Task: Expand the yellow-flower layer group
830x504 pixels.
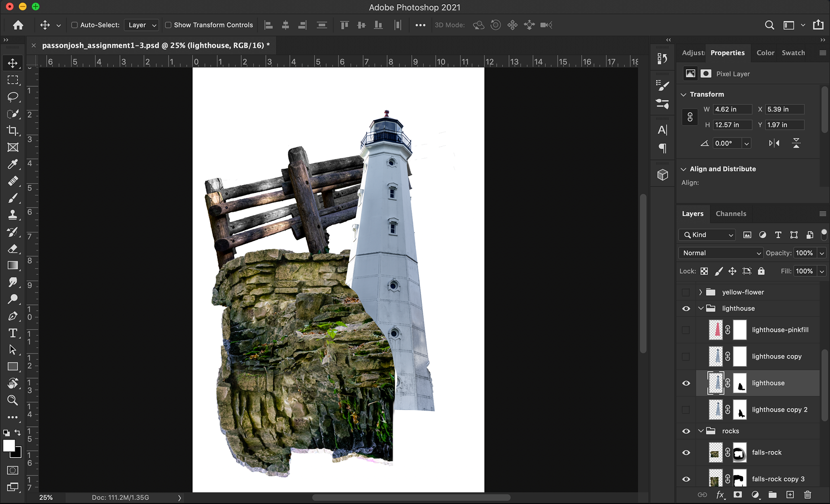Action: point(700,292)
